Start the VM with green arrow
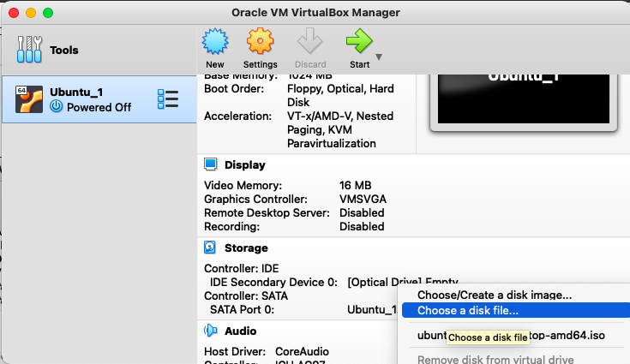This screenshot has height=364, width=630. click(x=359, y=41)
